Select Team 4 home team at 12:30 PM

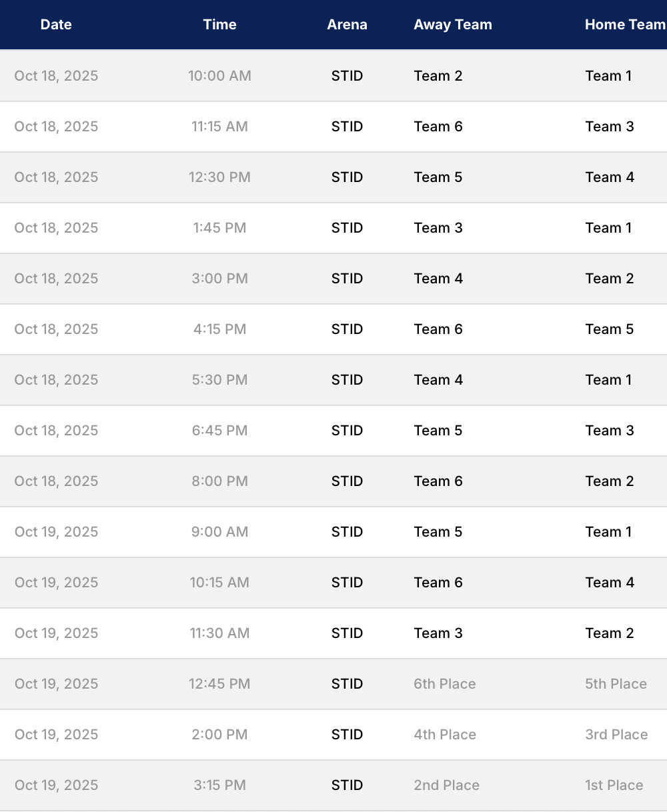pyautogui.click(x=610, y=177)
